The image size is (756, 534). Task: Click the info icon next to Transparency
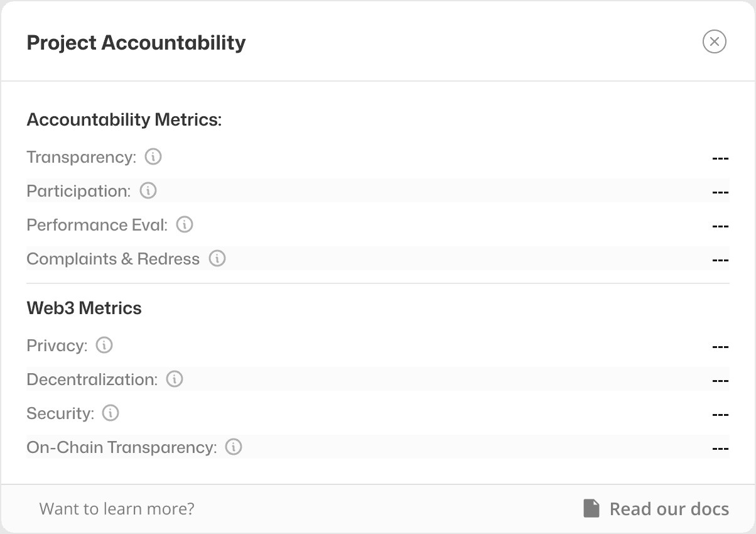(153, 156)
